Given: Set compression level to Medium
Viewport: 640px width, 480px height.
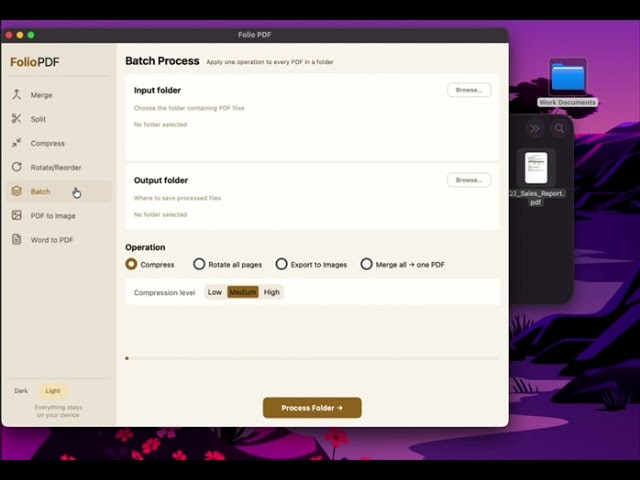Looking at the screenshot, I should pyautogui.click(x=242, y=292).
